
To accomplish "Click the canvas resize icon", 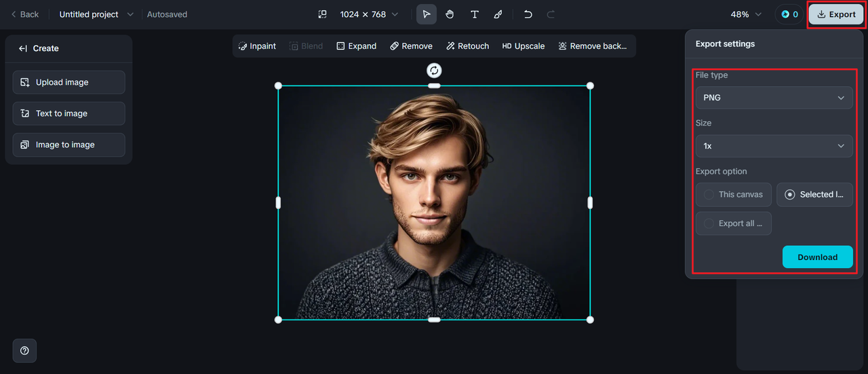I will [322, 14].
